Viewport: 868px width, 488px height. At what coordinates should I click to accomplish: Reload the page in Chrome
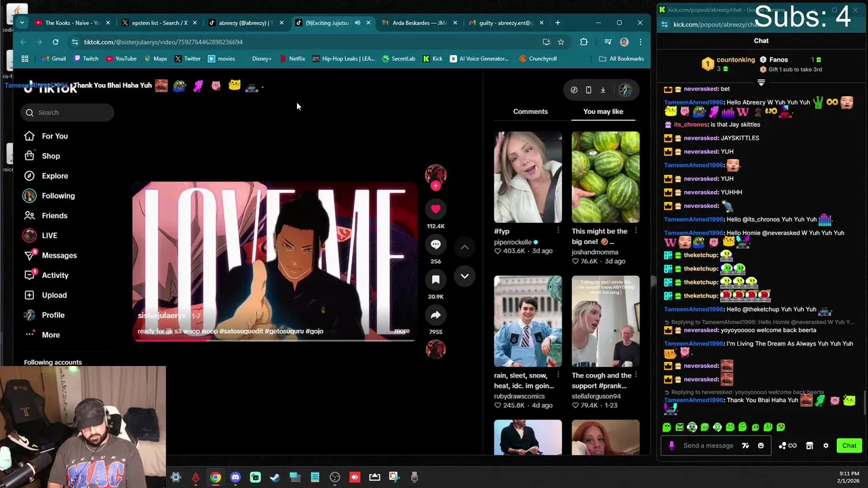point(56,42)
